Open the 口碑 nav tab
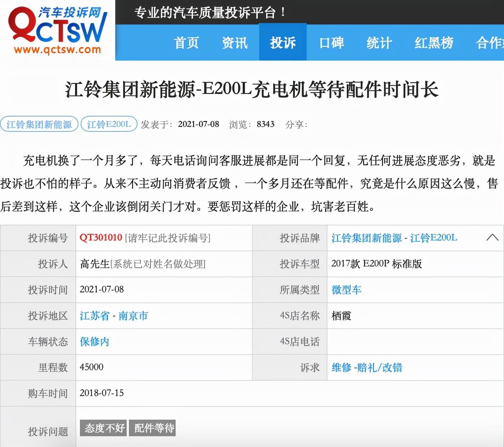The width and height of the screenshot is (504, 447). pyautogui.click(x=332, y=43)
